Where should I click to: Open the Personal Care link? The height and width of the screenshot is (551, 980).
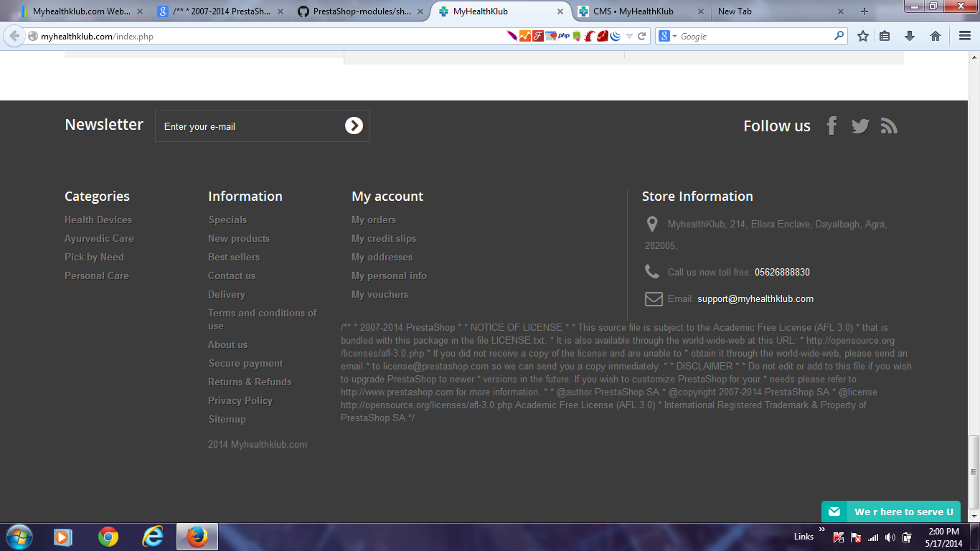click(97, 275)
